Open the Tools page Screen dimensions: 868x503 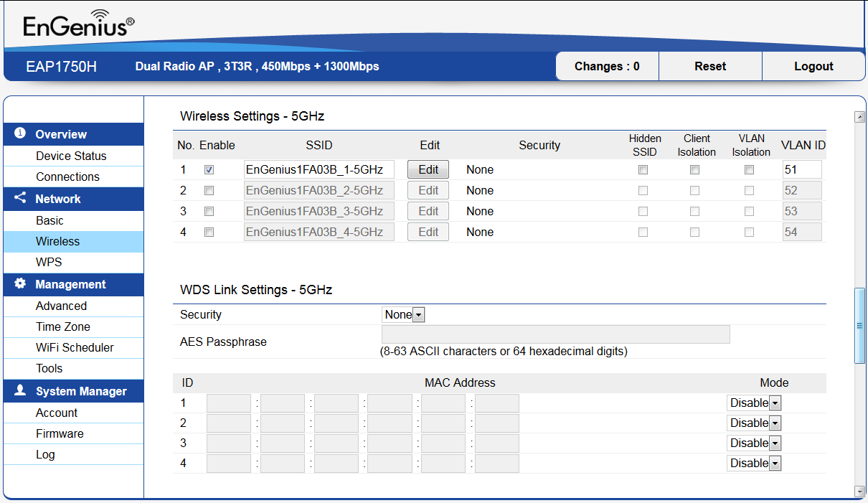pyautogui.click(x=49, y=368)
